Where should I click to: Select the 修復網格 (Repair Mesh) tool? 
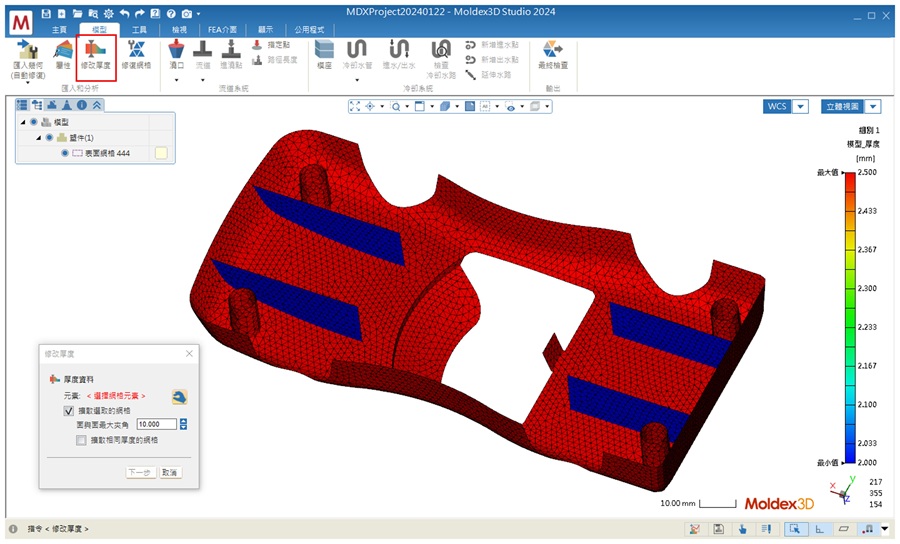[137, 53]
